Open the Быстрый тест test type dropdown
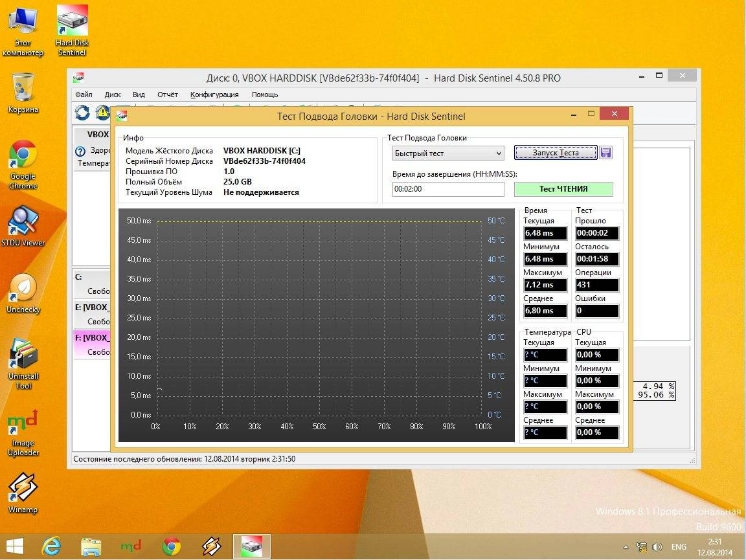This screenshot has height=560, width=746. point(448,153)
